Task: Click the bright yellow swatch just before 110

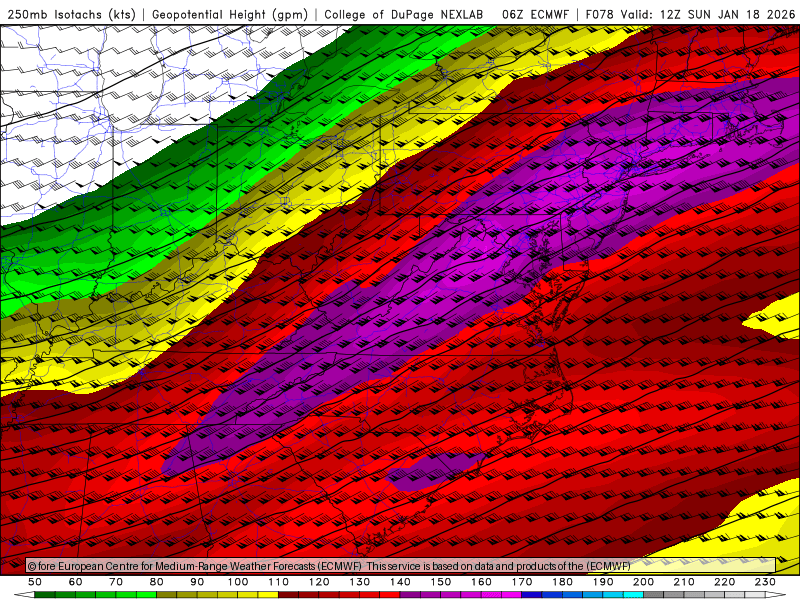Action: click(x=268, y=595)
